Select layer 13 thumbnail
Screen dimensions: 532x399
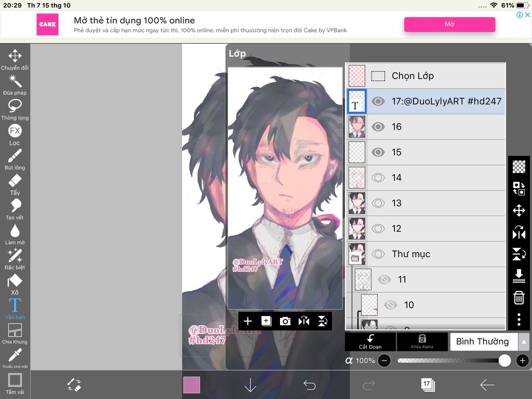pyautogui.click(x=357, y=203)
